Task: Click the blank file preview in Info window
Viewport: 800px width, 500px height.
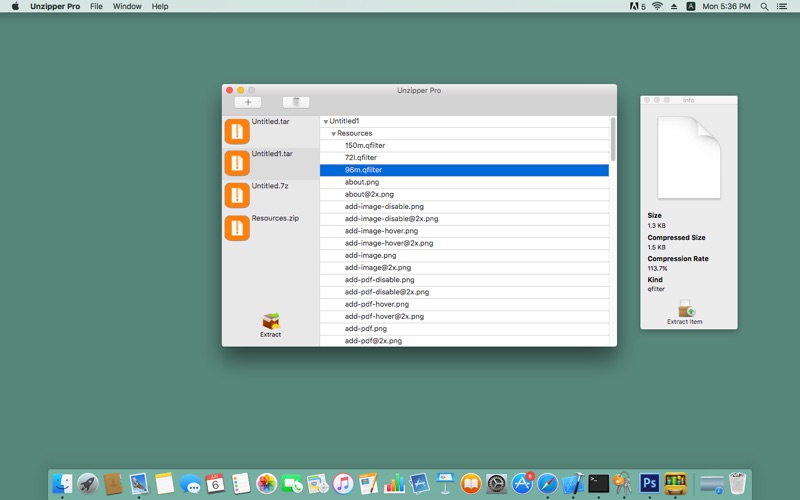Action: [x=689, y=158]
